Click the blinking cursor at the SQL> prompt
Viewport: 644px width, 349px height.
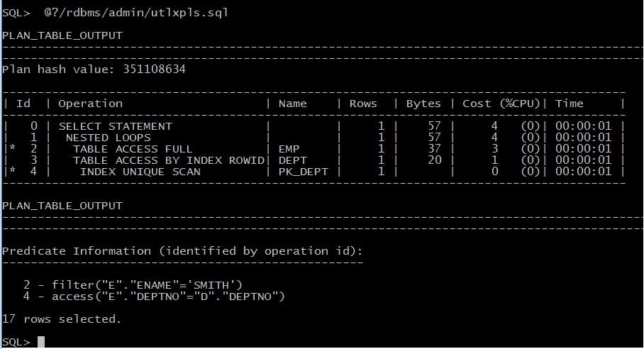click(40, 342)
